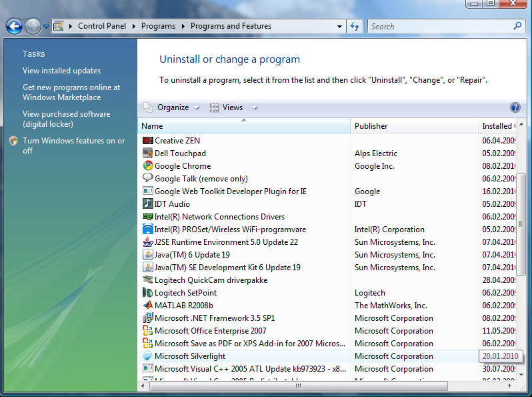Select J2SE Runtime Environment 5.0 icon
This screenshot has width=532, height=397.
point(147,242)
